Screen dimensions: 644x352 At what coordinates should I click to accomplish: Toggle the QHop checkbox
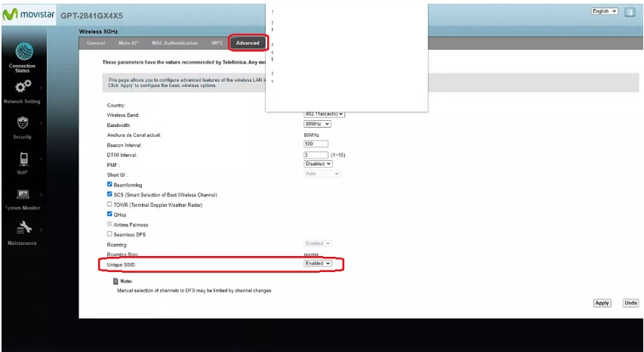tap(110, 214)
